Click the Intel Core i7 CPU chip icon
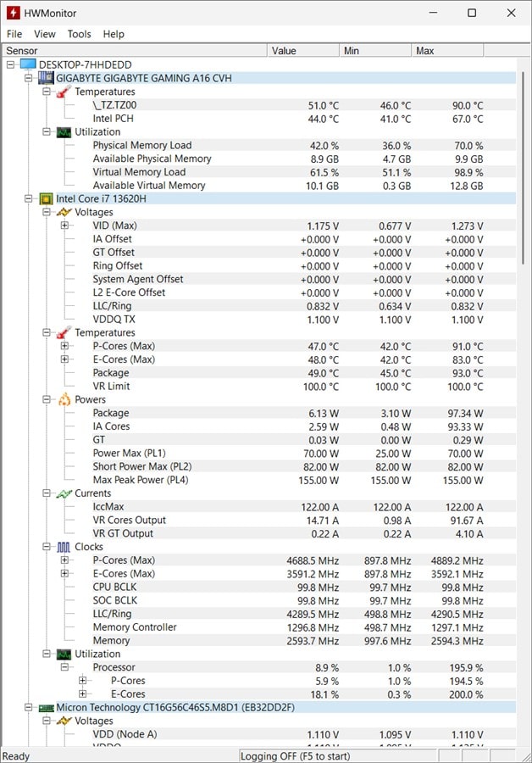Screen dimensions: 532x763 pos(46,199)
